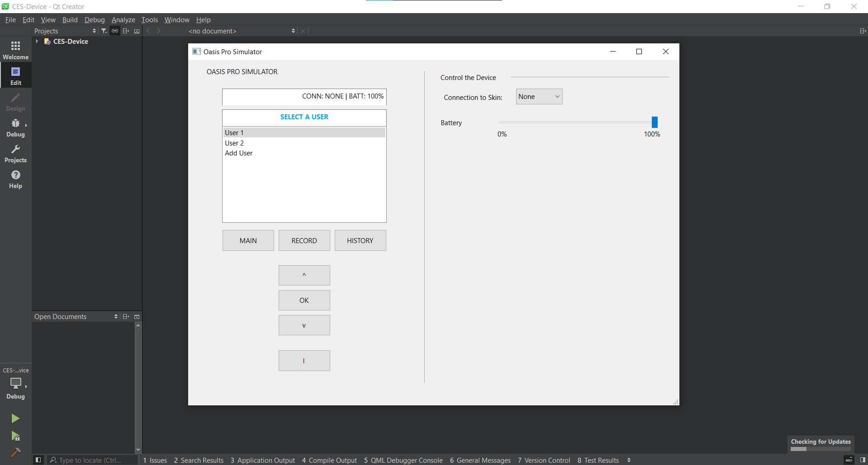Expand the CES-Device project tree
Screen dimensions: 868x465
pyautogui.click(x=37, y=41)
